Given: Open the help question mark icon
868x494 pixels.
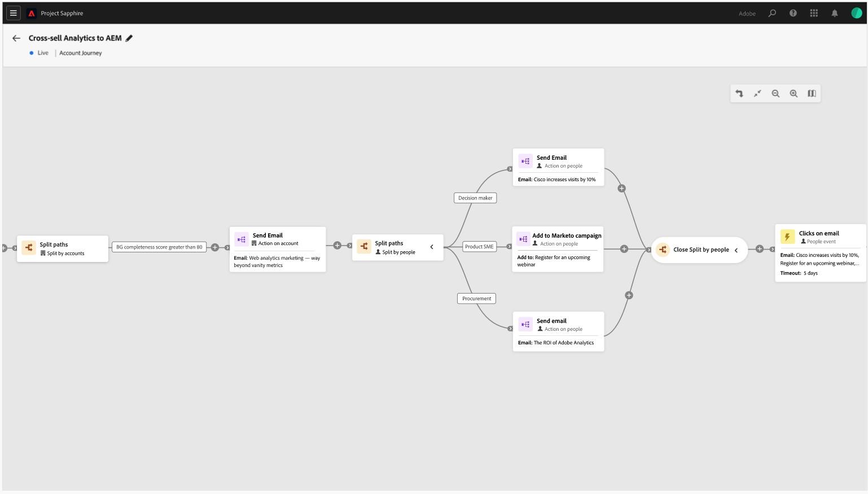Looking at the screenshot, I should [793, 13].
